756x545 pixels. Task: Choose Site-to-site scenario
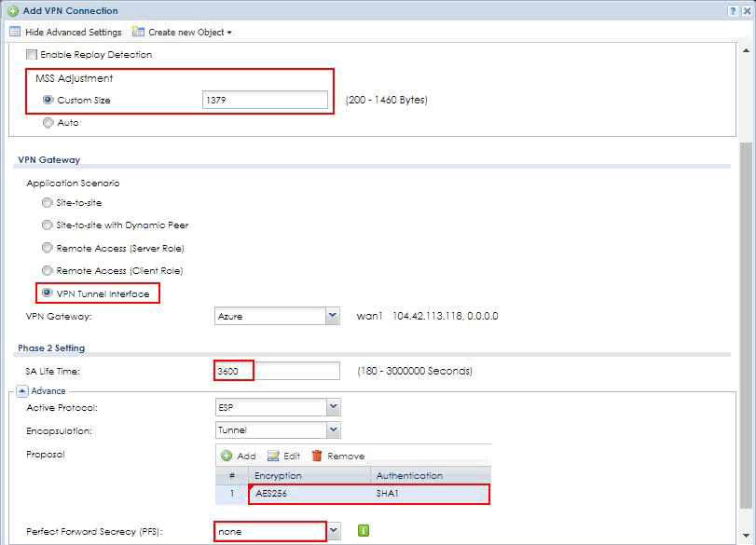47,202
